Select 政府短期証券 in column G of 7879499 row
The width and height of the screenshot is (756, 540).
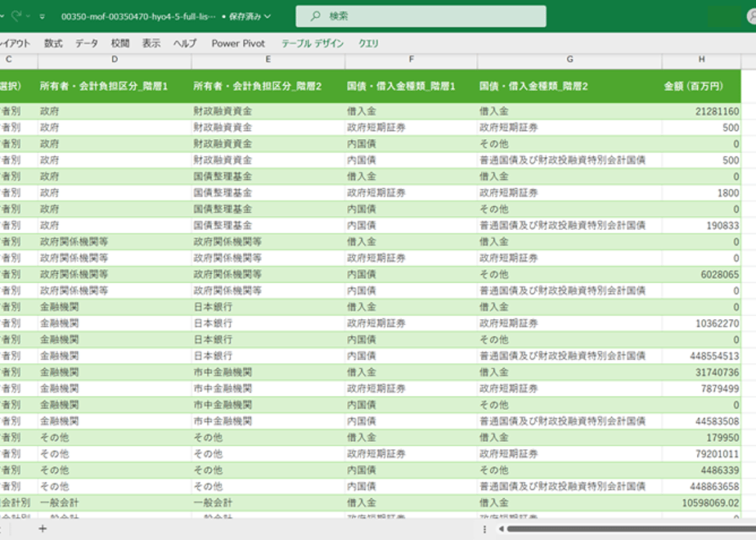tap(570, 389)
